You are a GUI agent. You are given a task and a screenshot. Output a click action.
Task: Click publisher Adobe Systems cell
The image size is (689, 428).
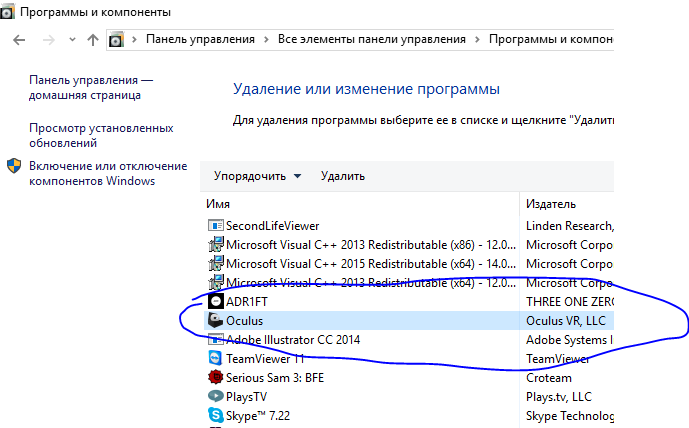(x=569, y=340)
